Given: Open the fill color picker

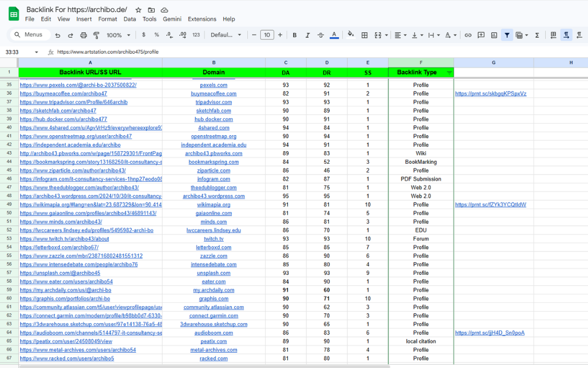Looking at the screenshot, I should pyautogui.click(x=351, y=35).
